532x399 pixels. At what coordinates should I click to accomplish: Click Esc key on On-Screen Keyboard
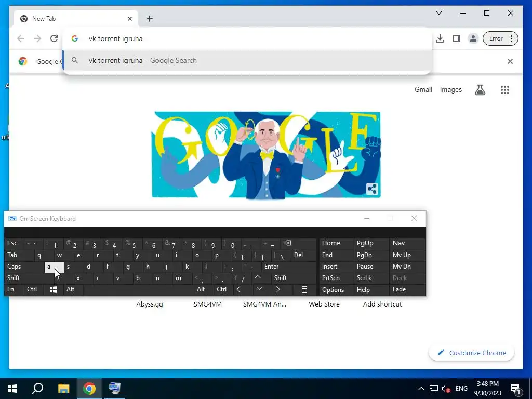coord(14,243)
